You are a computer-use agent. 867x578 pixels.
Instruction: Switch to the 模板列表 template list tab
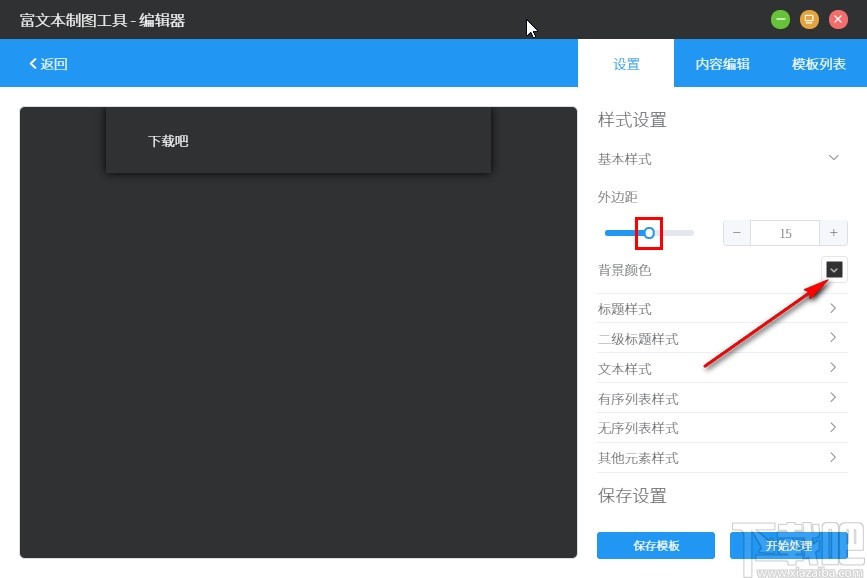pyautogui.click(x=818, y=63)
